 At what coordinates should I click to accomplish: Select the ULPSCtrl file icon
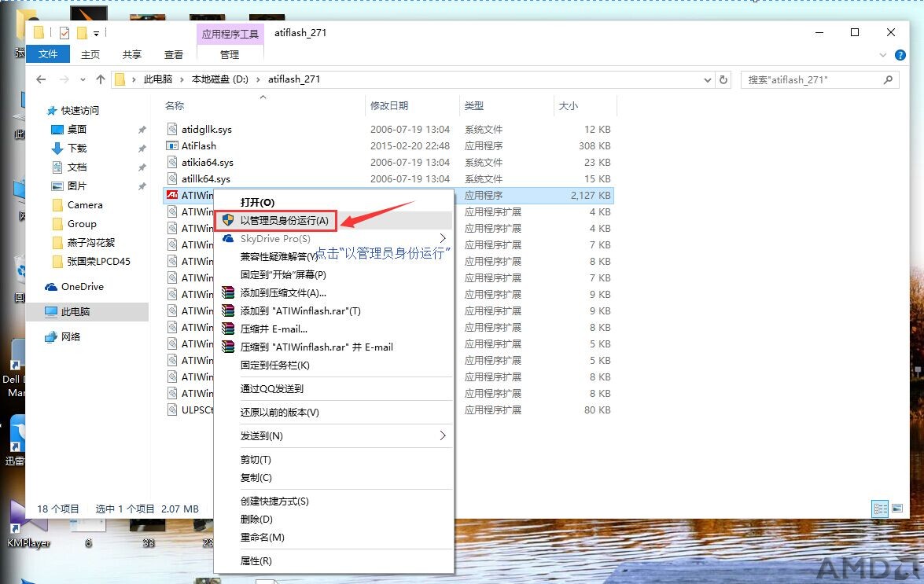(172, 410)
